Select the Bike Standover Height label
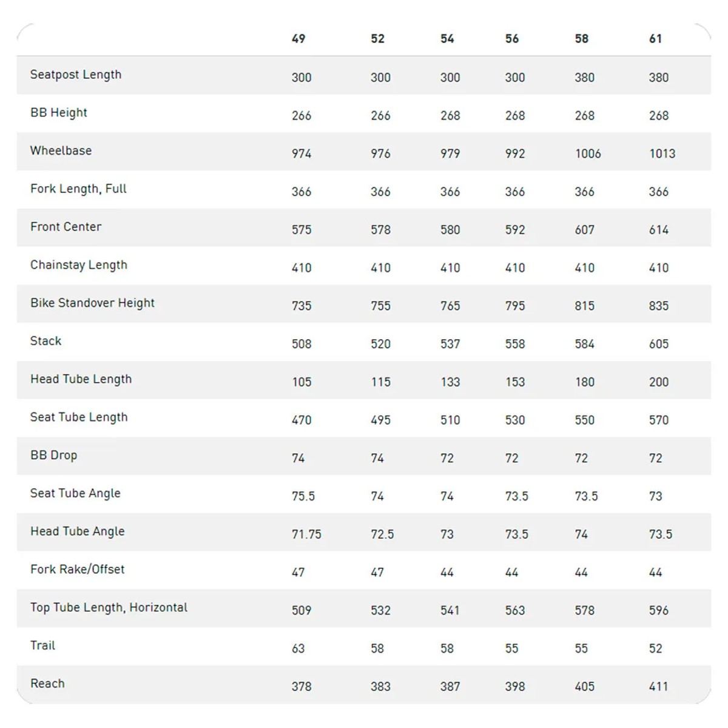Screen dimensions: 728x728 [x=92, y=303]
